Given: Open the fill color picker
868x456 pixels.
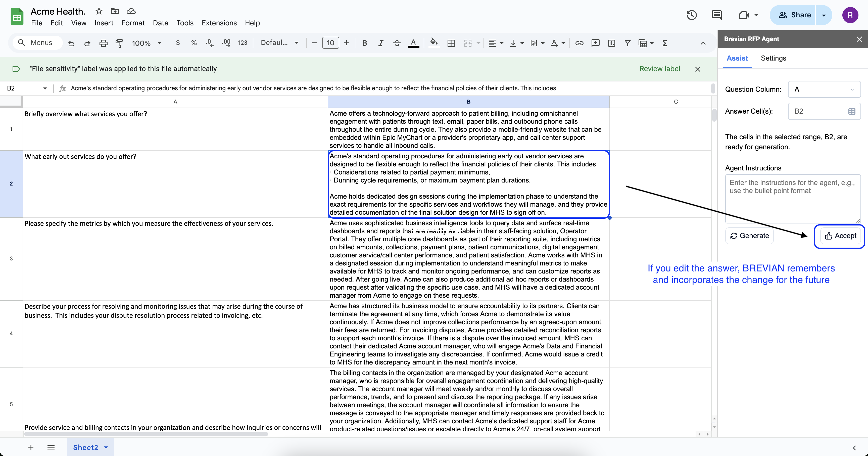Looking at the screenshot, I should pyautogui.click(x=434, y=43).
